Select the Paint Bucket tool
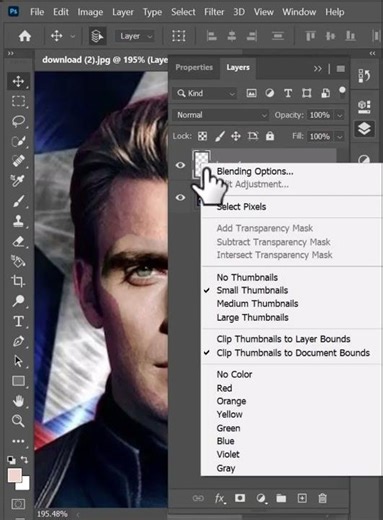 point(18,261)
